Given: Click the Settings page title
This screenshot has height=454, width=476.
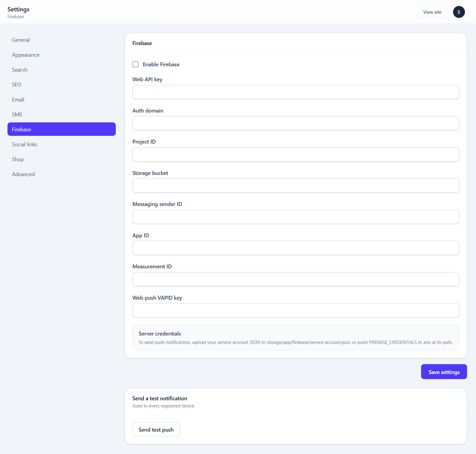Looking at the screenshot, I should [19, 9].
